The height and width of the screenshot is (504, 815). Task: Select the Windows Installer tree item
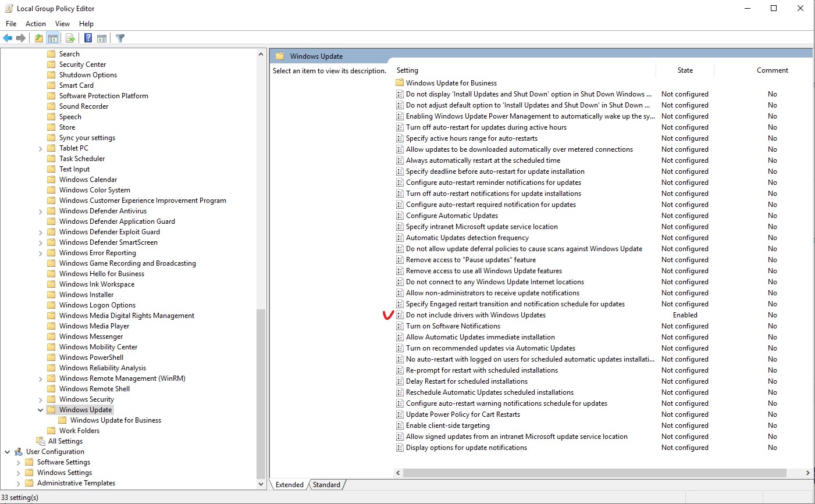point(86,295)
